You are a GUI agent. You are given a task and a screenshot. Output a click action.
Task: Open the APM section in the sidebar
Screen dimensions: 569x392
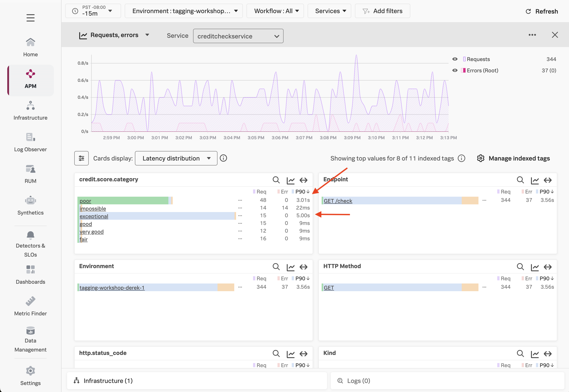30,80
